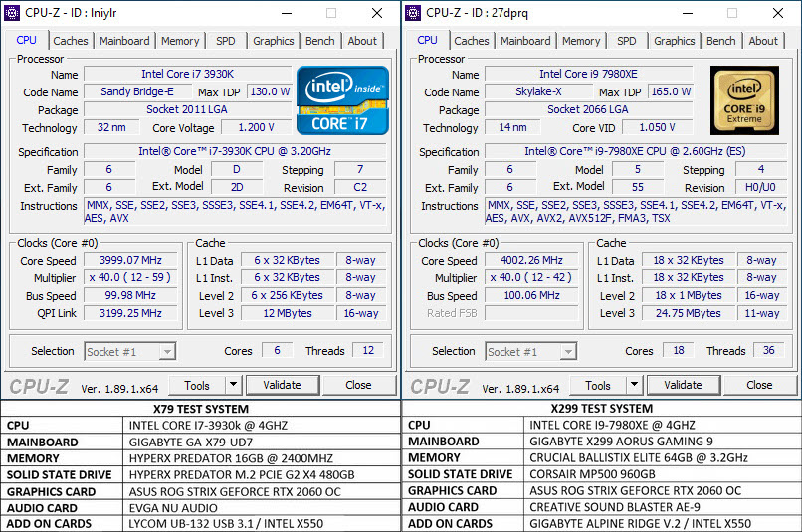Click Validate in the 27dprq window
Viewport: 802px width, 532px height.
(684, 385)
